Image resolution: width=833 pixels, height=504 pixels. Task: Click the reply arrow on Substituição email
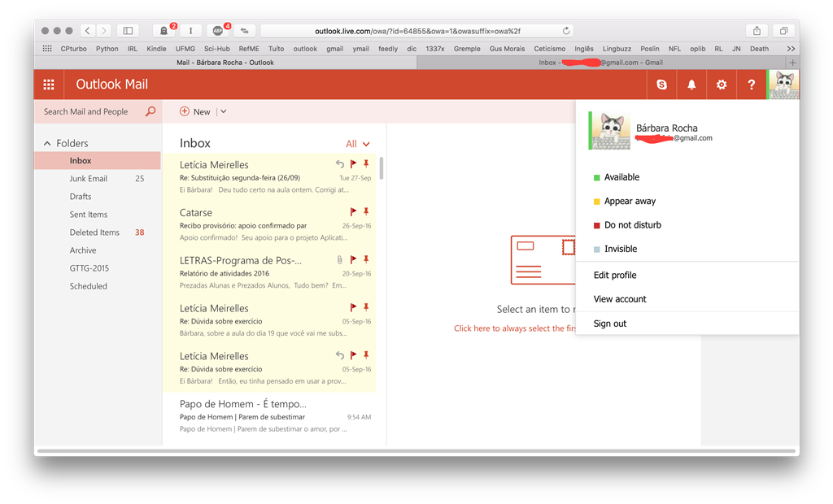340,164
